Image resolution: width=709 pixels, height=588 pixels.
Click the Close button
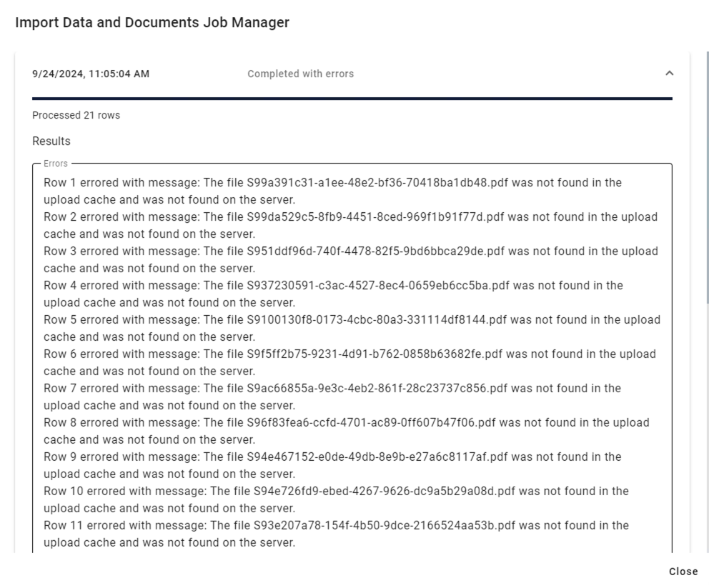683,572
